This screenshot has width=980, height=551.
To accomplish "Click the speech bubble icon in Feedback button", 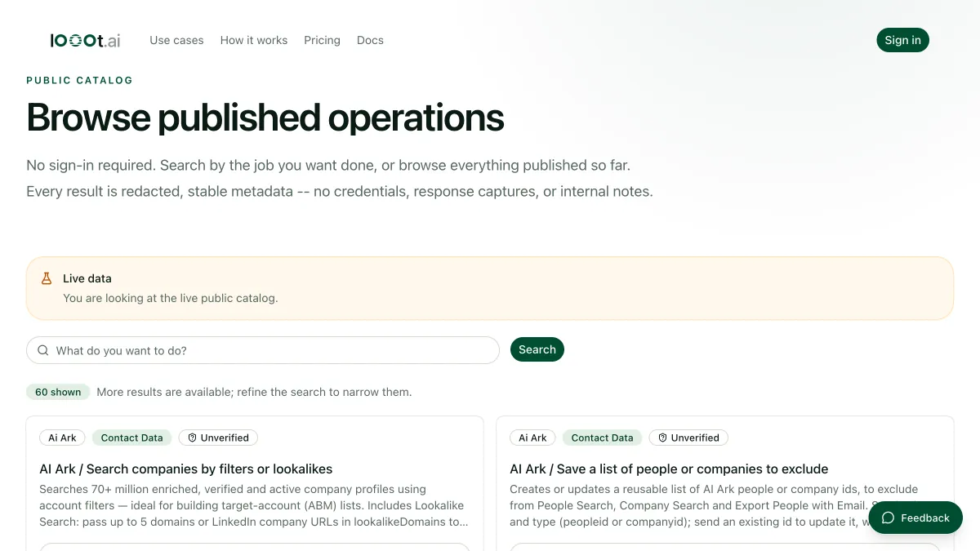I will tap(888, 518).
